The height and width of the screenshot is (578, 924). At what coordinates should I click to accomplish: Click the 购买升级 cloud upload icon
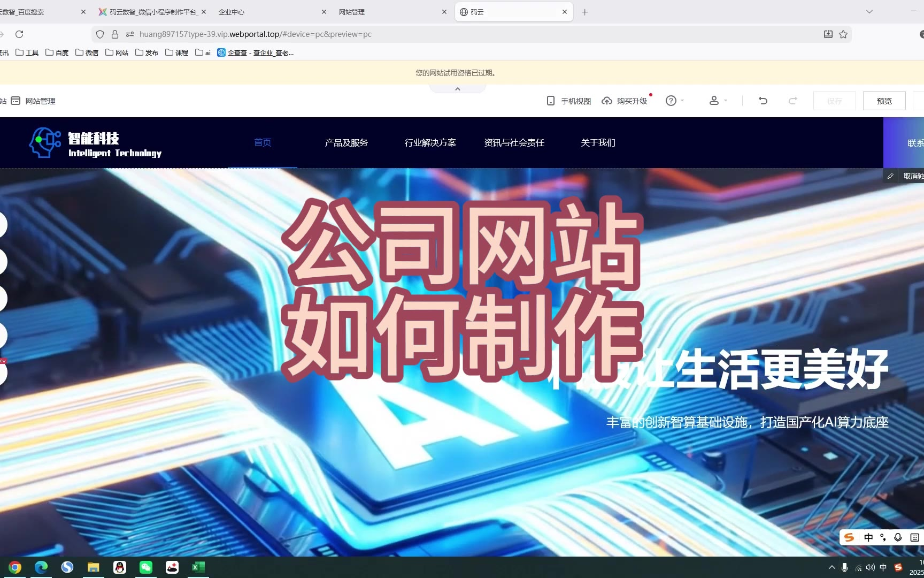tap(607, 101)
